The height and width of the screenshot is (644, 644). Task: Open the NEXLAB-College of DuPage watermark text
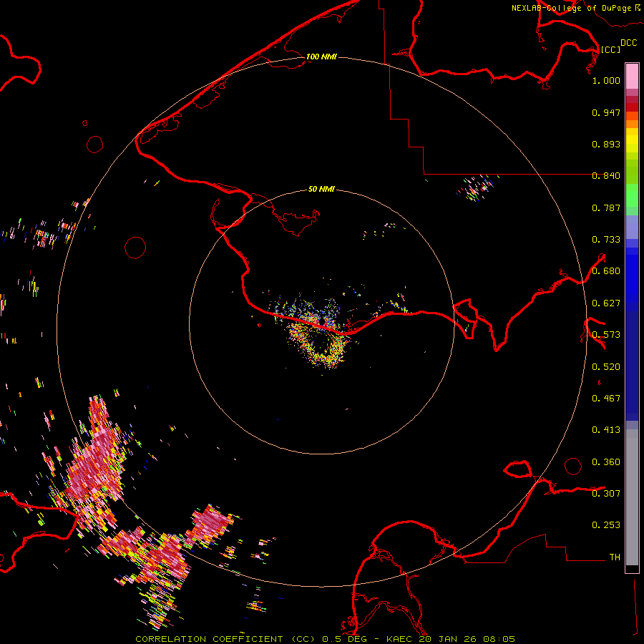click(571, 8)
